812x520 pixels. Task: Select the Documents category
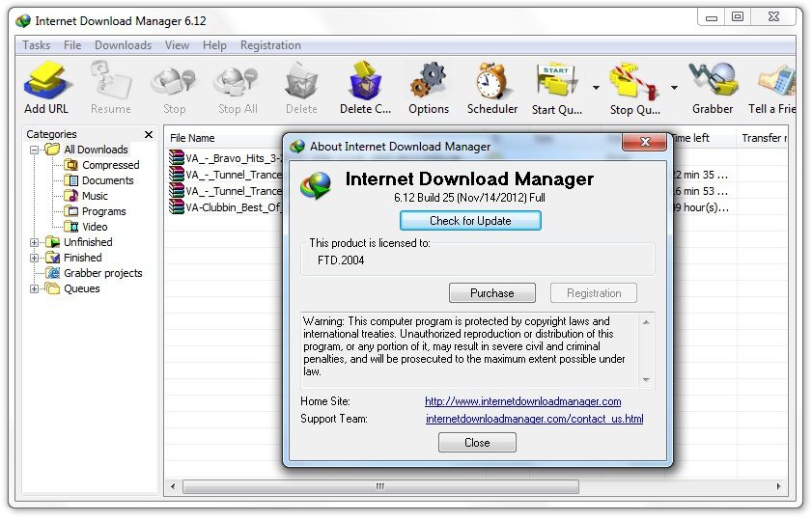click(x=108, y=180)
